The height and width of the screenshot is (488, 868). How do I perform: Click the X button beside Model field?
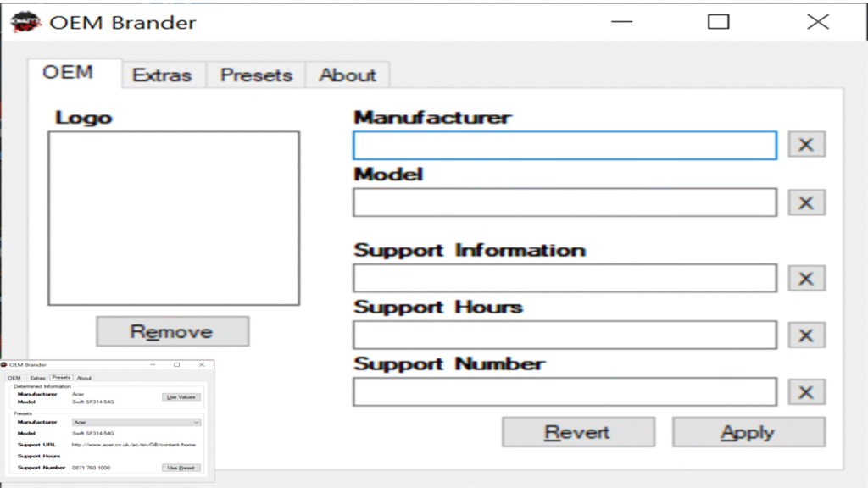coord(806,202)
